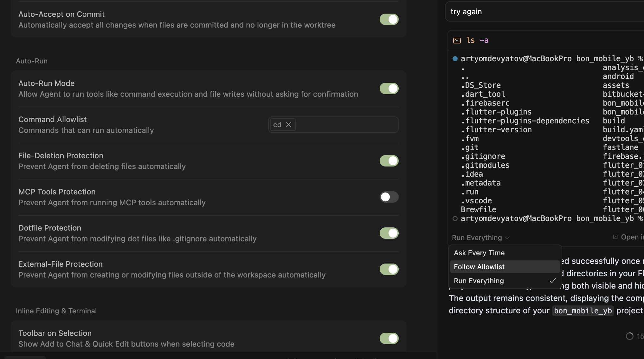Turn off Toolbar on Selection
This screenshot has height=359, width=644.
coord(389,338)
